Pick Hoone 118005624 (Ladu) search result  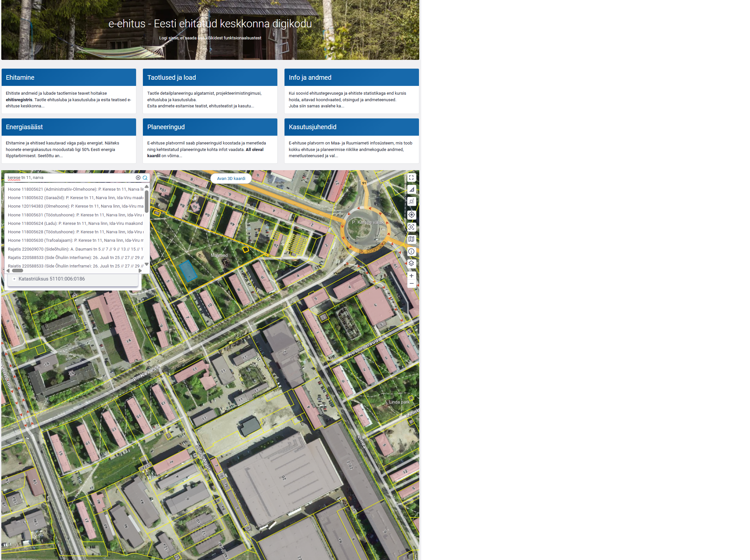point(75,224)
